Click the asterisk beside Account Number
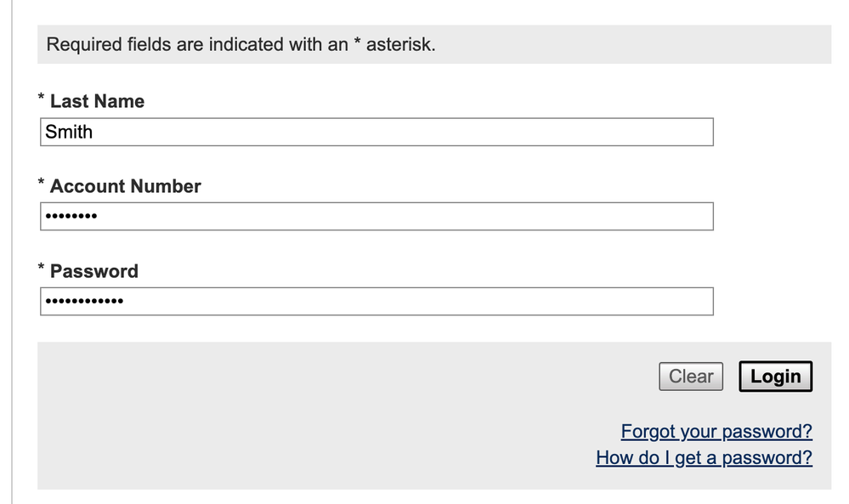Image resolution: width=849 pixels, height=504 pixels. 42,184
